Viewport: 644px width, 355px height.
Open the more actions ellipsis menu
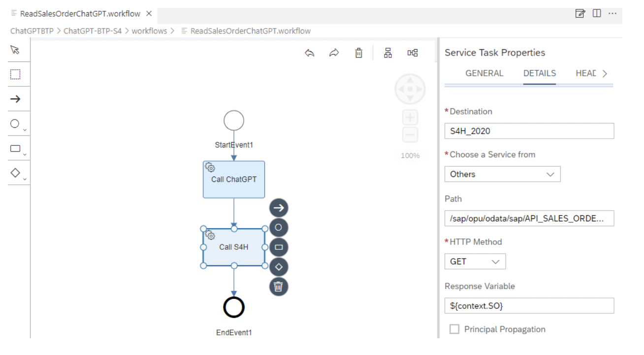[x=612, y=13]
